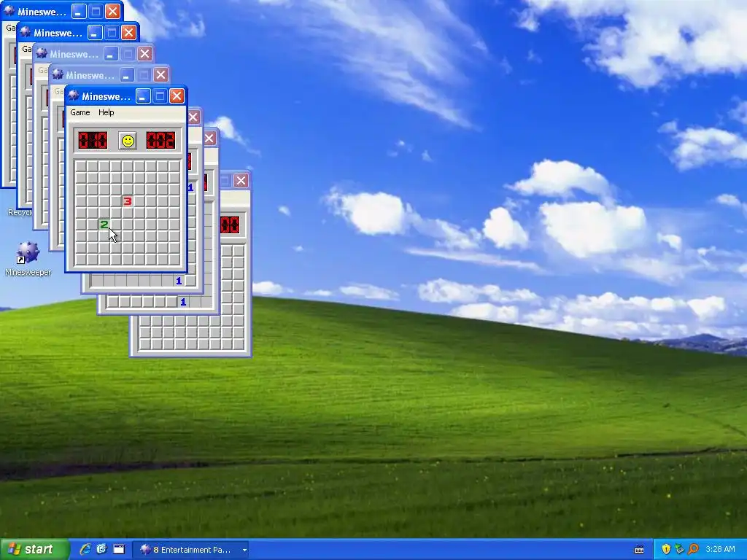Viewport: 747px width, 560px height.
Task: Close the front Minesweeper window
Action: (x=177, y=96)
